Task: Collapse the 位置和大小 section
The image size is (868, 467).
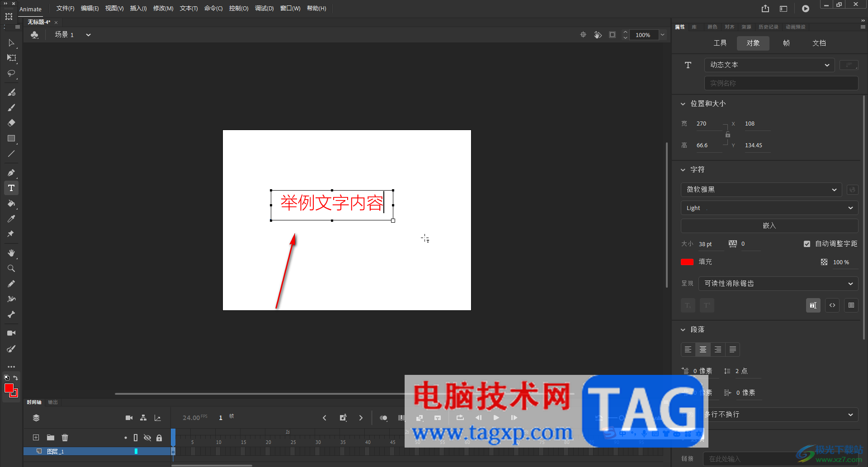Action: tap(683, 104)
